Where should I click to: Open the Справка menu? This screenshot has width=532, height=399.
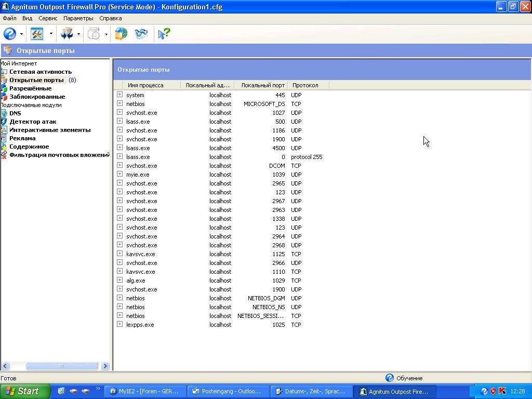(111, 18)
